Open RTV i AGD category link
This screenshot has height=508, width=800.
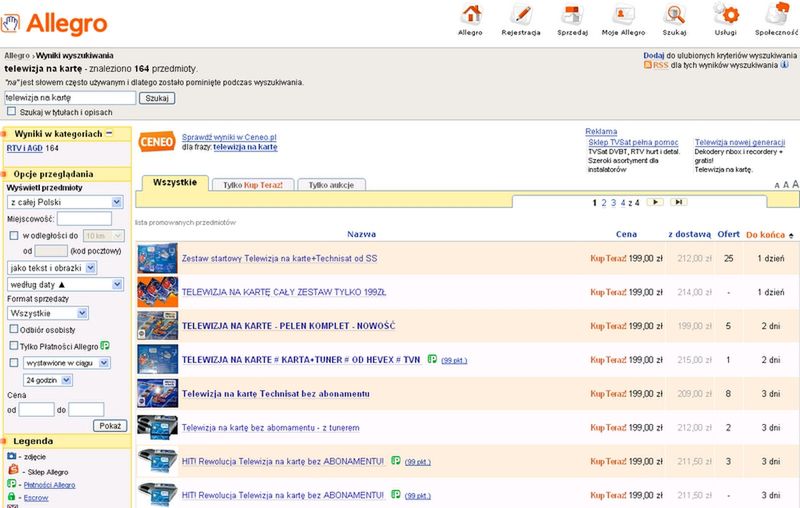coord(24,148)
